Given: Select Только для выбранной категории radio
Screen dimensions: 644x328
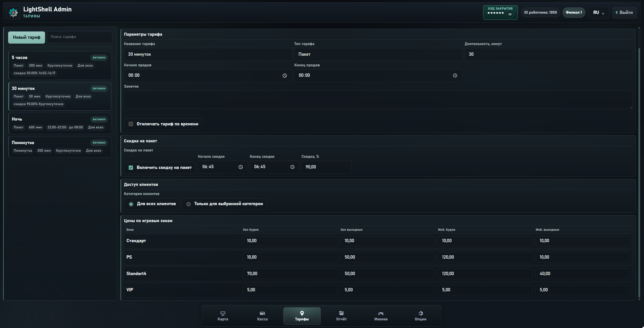Looking at the screenshot, I should coord(188,204).
